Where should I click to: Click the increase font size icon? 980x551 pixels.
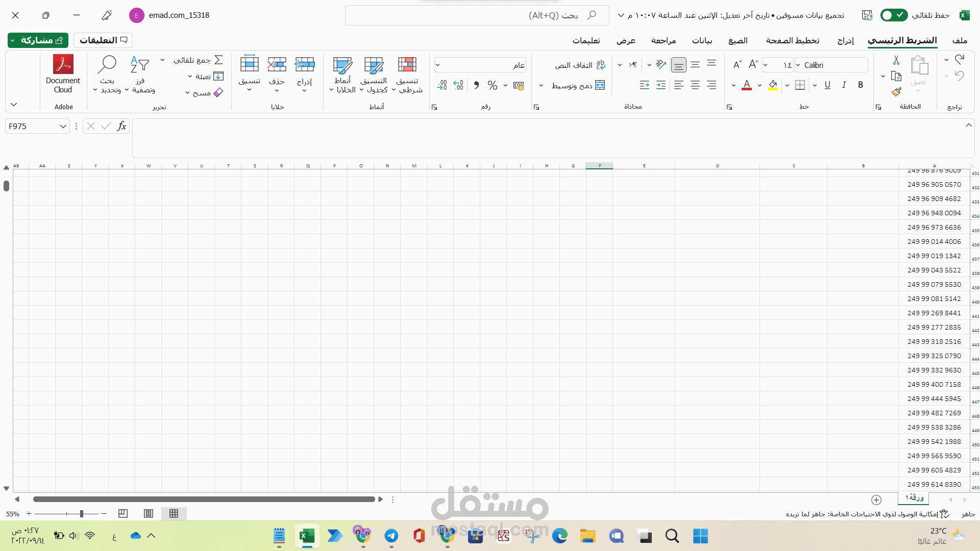753,65
